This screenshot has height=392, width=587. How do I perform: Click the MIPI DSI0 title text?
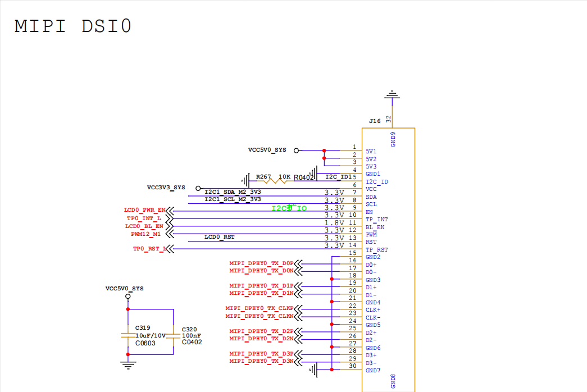coord(73,26)
